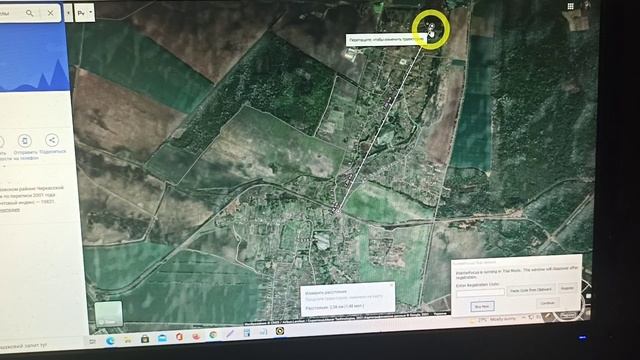Clear the search box with the X
The height and width of the screenshot is (360, 640).
[x=50, y=13]
